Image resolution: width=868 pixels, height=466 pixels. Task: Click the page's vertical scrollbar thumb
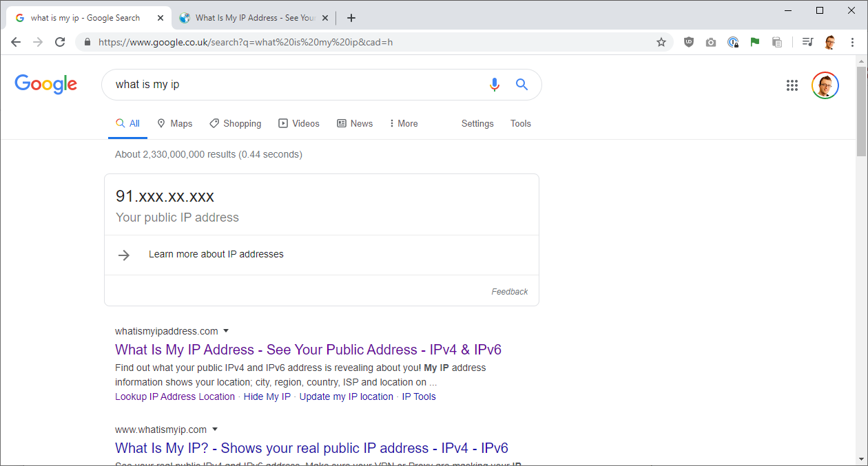coord(861,112)
